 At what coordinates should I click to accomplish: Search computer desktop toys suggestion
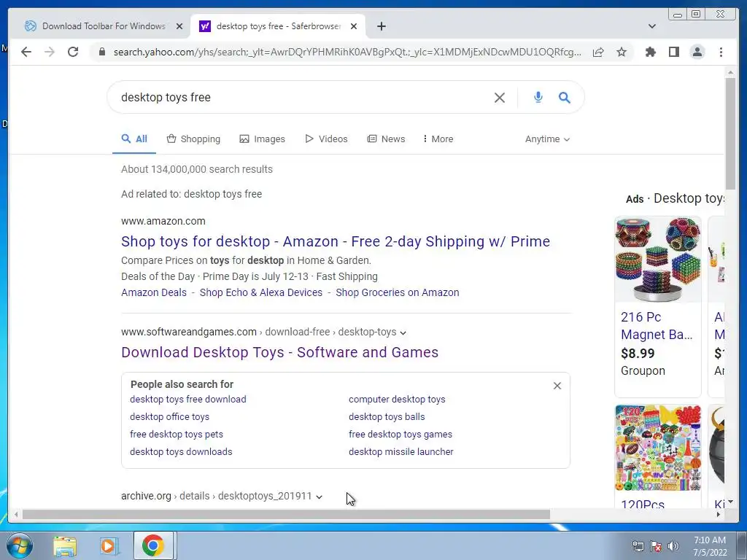click(397, 399)
